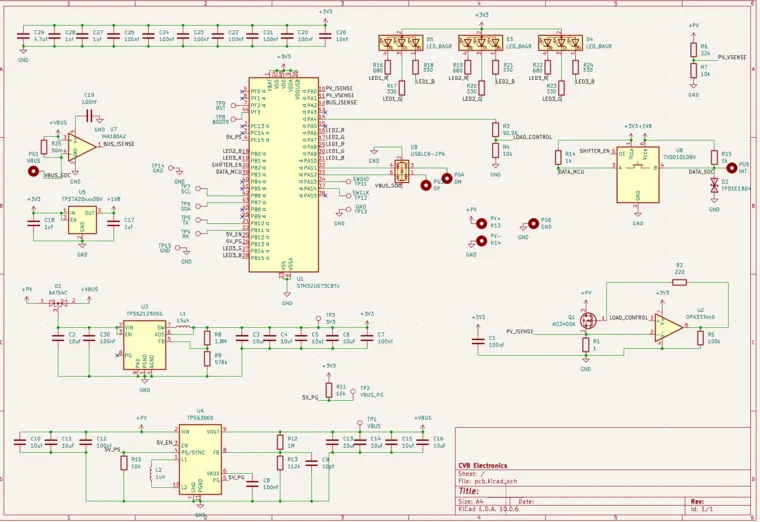Select the D2 TPD1E1B04 TVS diode symbol
The width and height of the screenshot is (760, 522).
click(714, 186)
